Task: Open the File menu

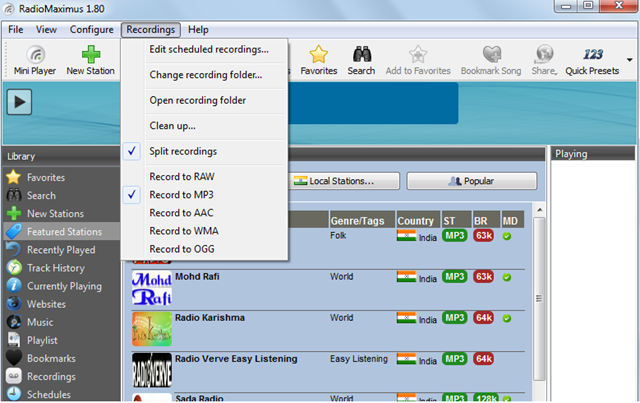Action: click(16, 30)
